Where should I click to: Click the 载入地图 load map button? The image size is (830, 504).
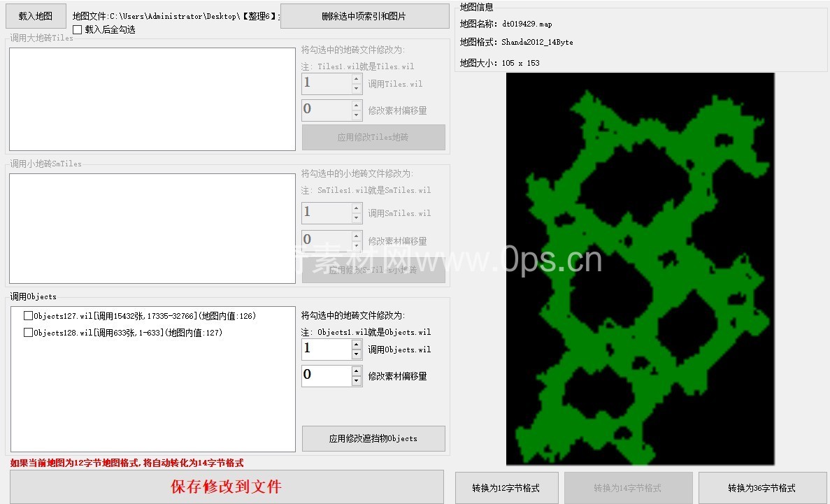(x=36, y=16)
